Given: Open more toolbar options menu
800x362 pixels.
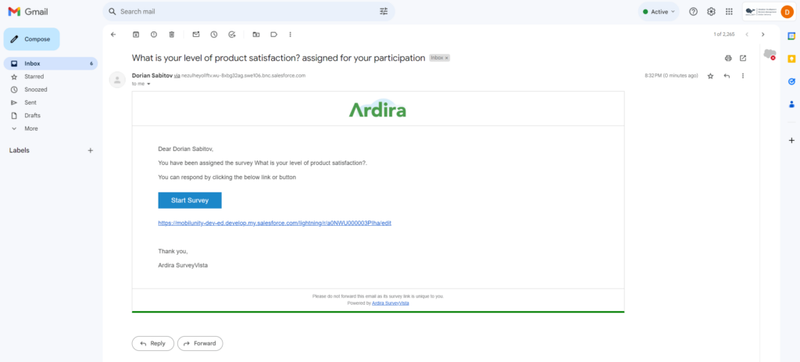Looking at the screenshot, I should pyautogui.click(x=290, y=35).
